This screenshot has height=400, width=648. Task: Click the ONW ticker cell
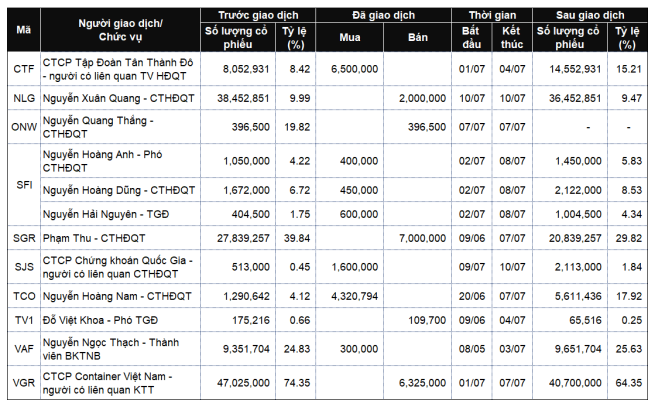(x=24, y=127)
